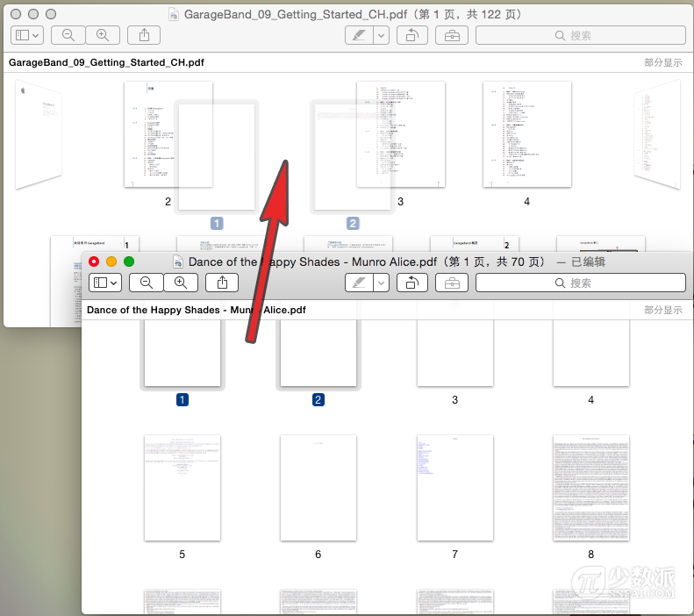Zoom out in the GarageBand PDF window

coord(68,35)
